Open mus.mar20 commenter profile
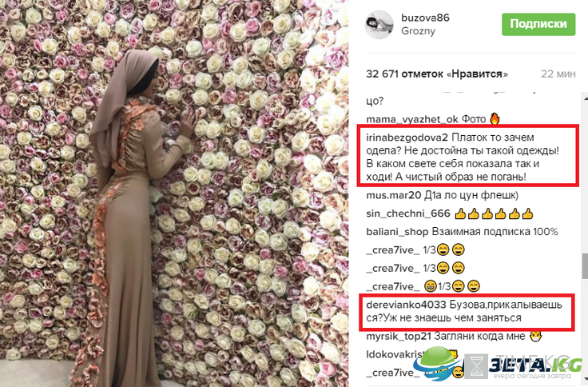Viewport: 588px width, 387px height. click(x=394, y=195)
